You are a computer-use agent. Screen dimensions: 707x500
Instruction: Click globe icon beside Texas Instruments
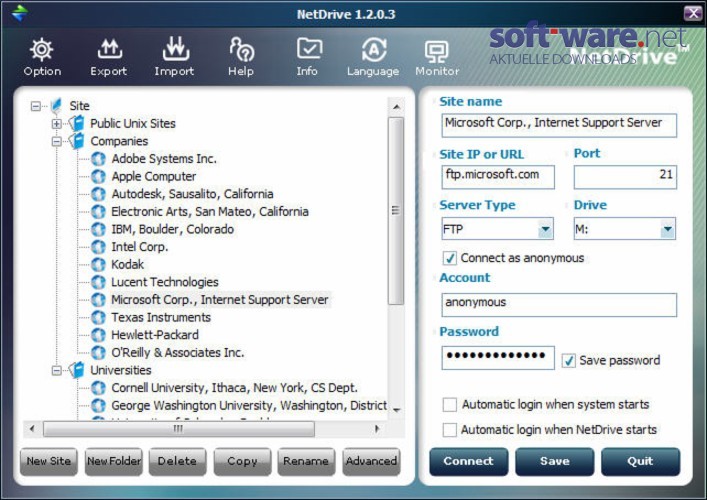98,317
